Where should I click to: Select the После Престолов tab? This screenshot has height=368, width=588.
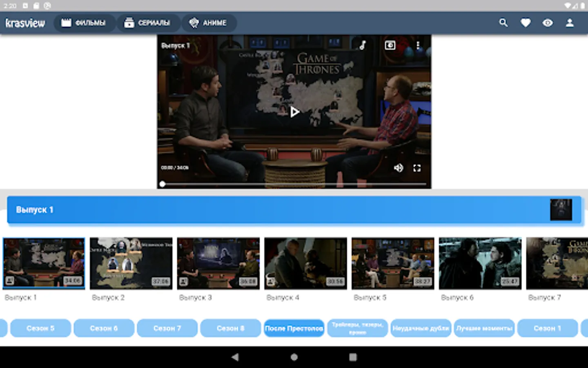pos(294,328)
